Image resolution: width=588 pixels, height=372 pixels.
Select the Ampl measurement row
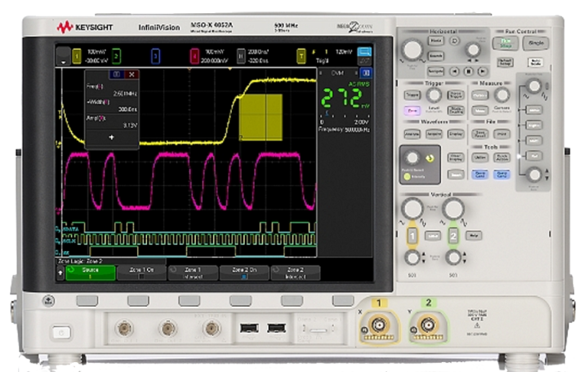[111, 122]
